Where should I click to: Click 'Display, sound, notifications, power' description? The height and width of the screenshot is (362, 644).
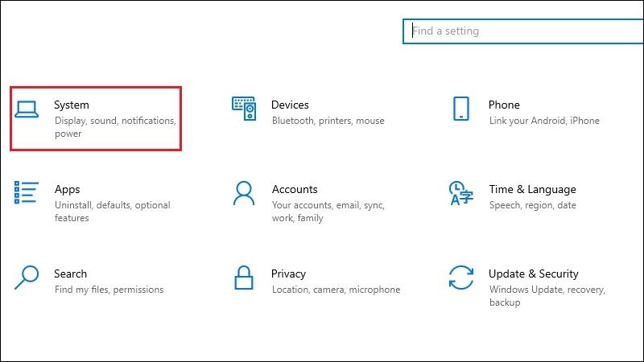[x=115, y=127]
